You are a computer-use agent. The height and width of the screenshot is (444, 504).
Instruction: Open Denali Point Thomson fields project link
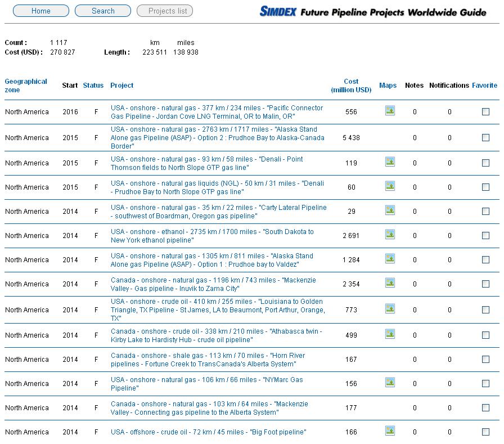(x=206, y=163)
